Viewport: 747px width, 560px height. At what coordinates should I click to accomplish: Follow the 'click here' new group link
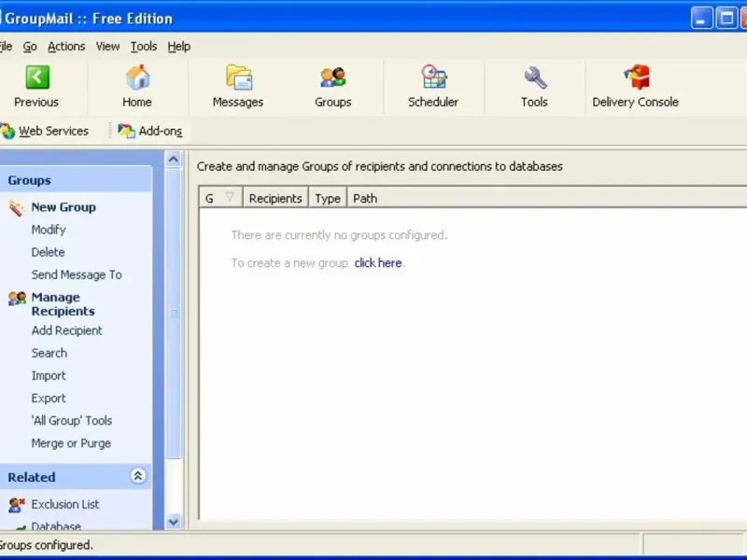coord(378,263)
